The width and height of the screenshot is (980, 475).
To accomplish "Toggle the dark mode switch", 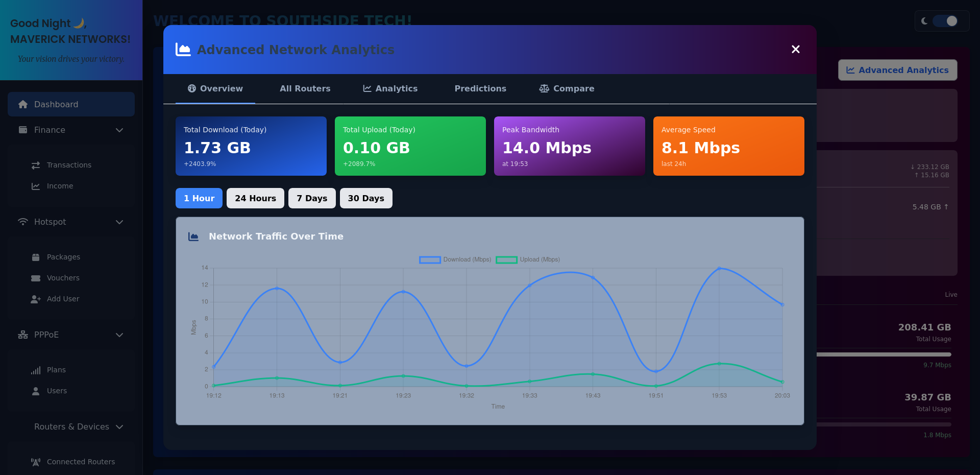I will point(944,21).
